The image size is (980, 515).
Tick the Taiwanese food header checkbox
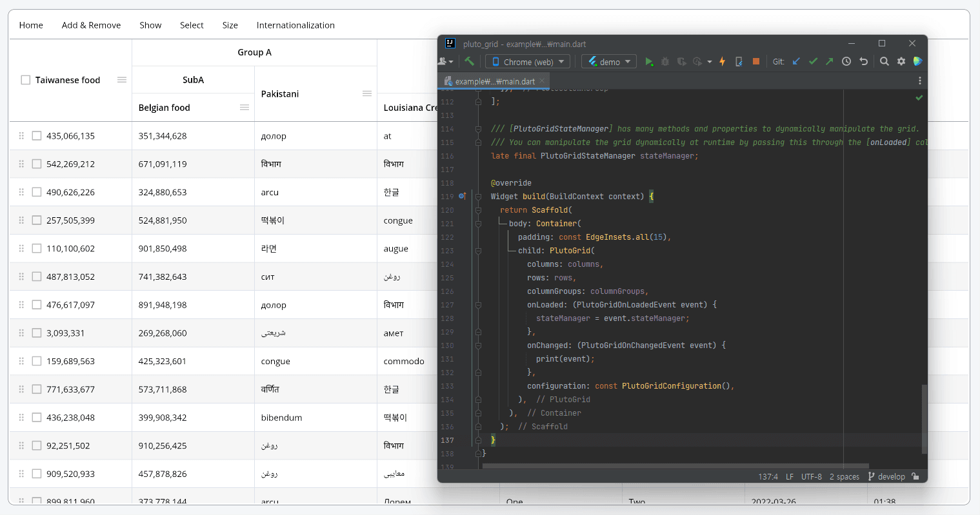click(26, 80)
